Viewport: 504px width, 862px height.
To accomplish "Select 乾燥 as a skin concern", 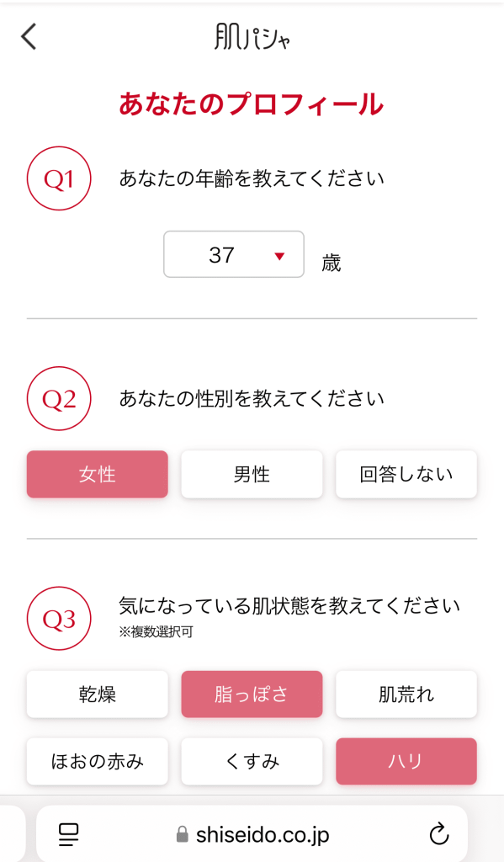I will click(97, 694).
